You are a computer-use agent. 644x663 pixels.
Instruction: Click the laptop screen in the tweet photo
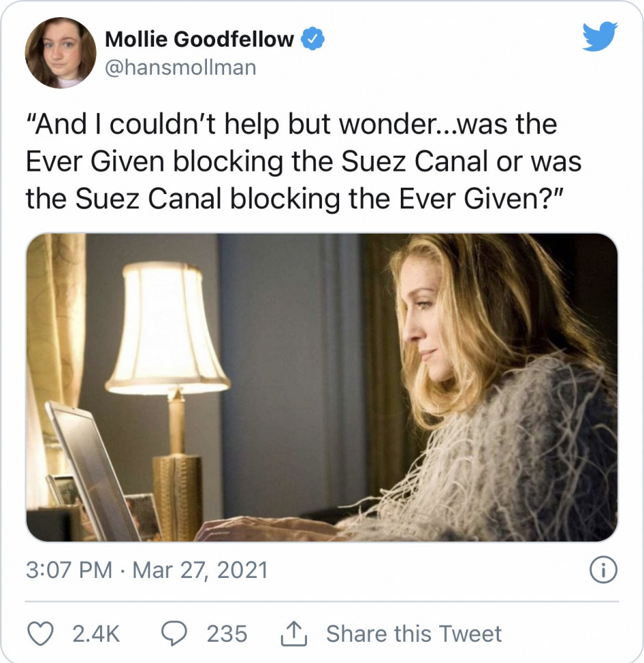click(92, 473)
